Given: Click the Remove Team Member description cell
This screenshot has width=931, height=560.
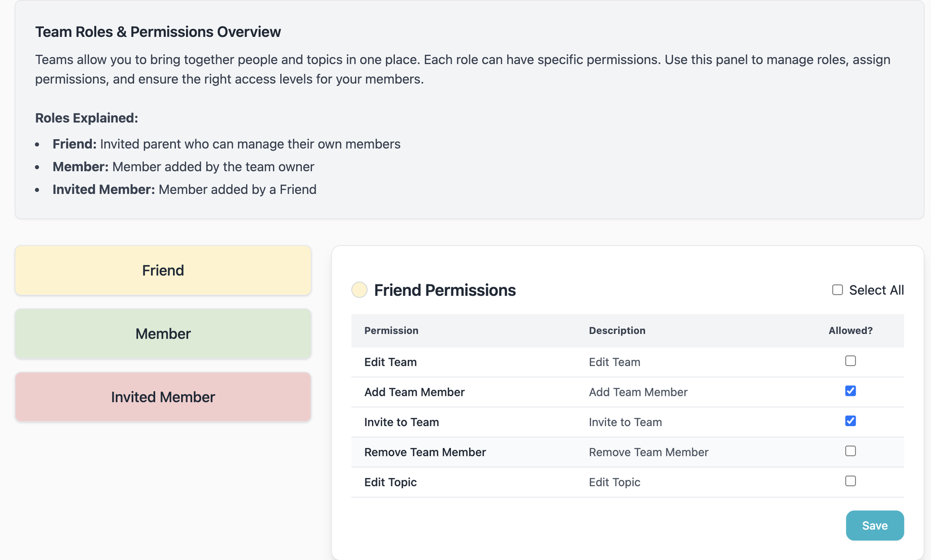Looking at the screenshot, I should click(x=648, y=452).
